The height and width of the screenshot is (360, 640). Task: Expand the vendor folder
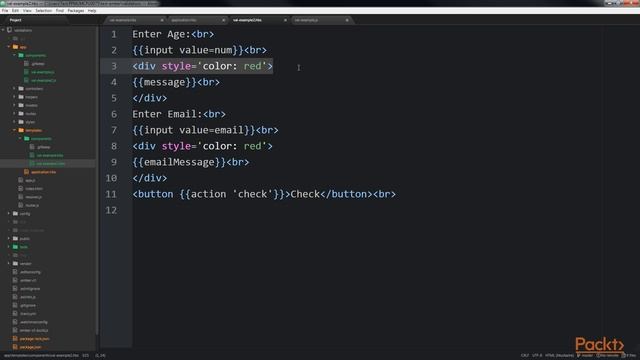(x=9, y=263)
